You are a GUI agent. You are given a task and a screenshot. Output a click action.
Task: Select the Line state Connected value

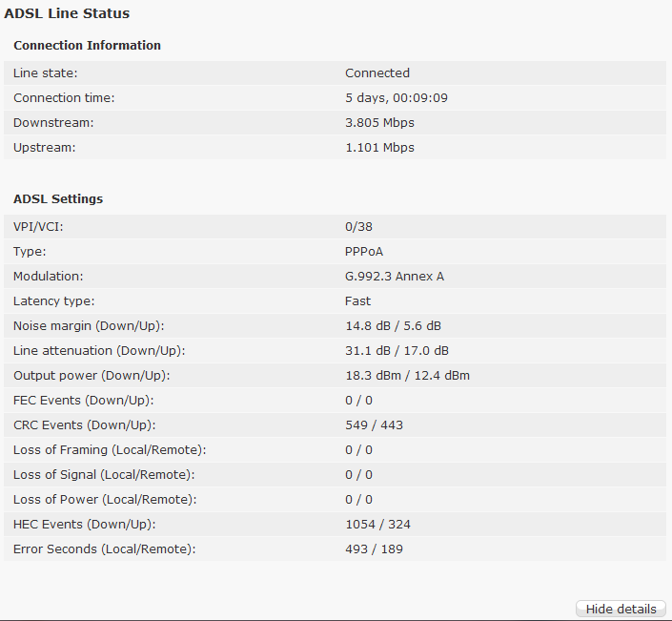tap(377, 72)
